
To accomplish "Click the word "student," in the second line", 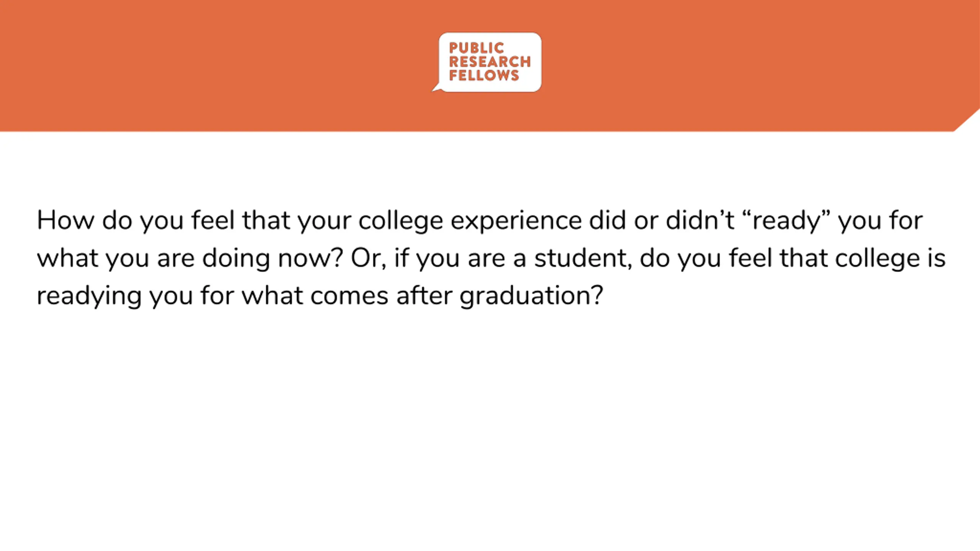I will (583, 259).
